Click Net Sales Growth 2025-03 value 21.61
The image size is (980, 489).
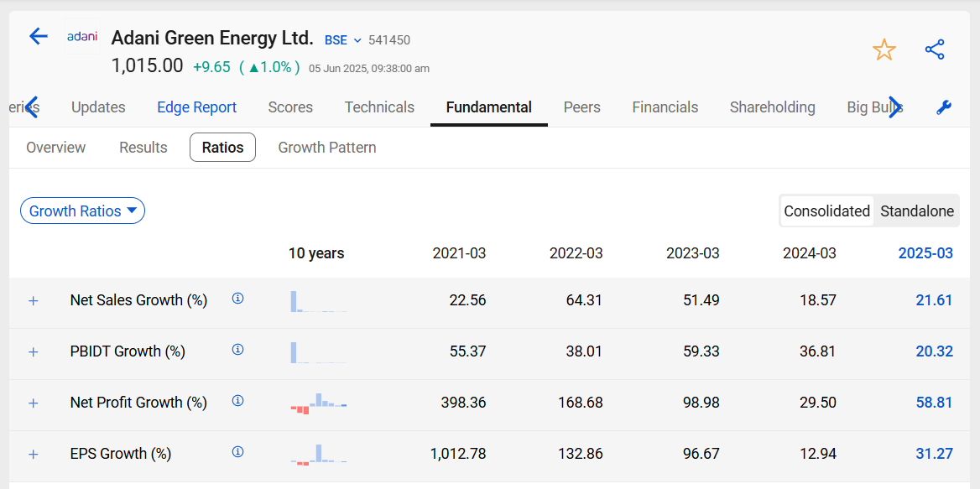coord(935,300)
